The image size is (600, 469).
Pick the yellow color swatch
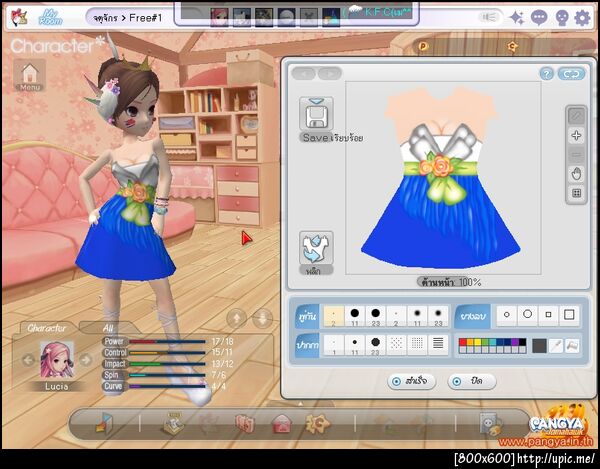point(478,342)
